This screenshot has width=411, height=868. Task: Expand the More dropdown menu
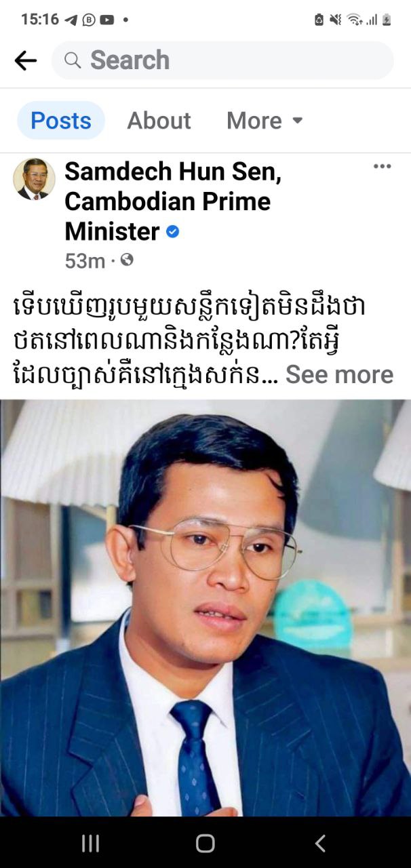click(265, 121)
